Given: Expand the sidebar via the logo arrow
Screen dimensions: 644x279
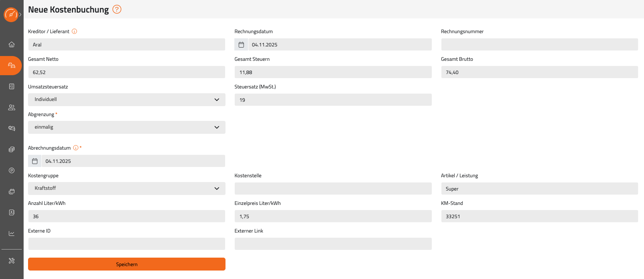Looking at the screenshot, I should [x=20, y=15].
